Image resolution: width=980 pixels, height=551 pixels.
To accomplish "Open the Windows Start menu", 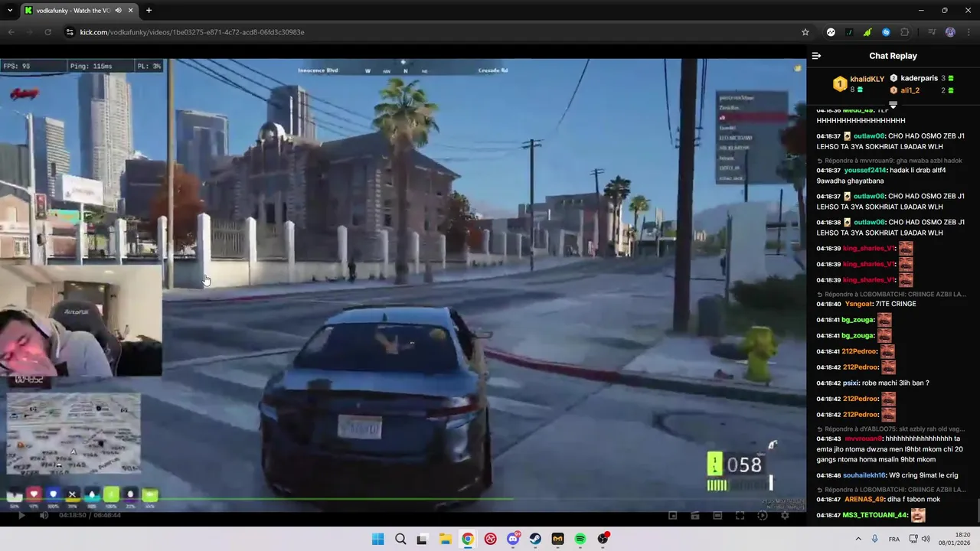I will coord(377,539).
